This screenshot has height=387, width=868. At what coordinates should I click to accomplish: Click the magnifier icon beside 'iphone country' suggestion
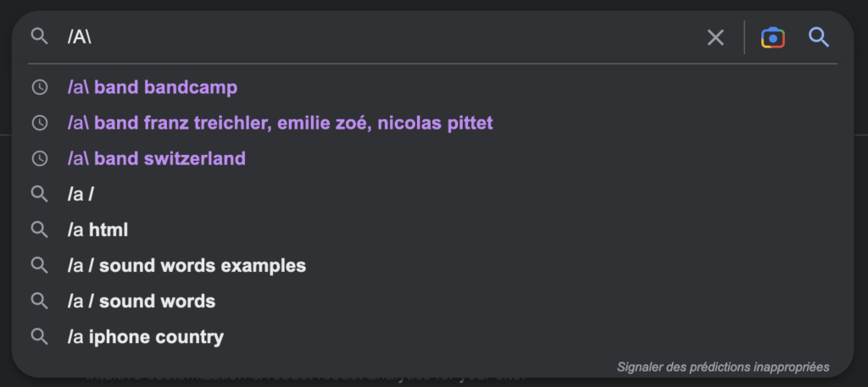(39, 336)
